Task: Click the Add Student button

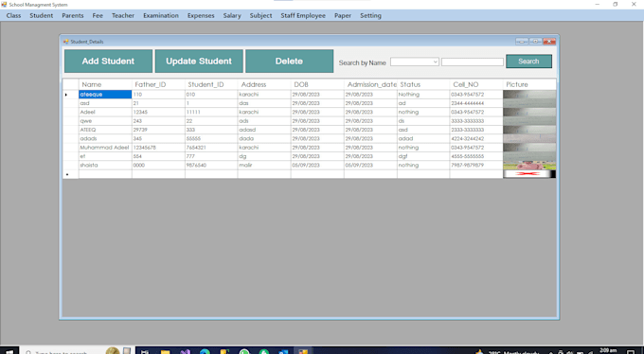Action: pyautogui.click(x=108, y=62)
